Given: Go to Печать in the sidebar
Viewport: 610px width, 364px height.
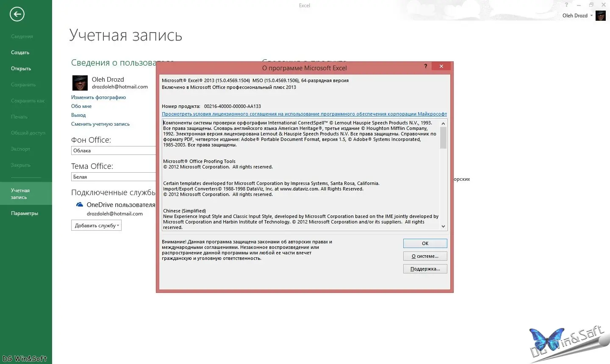Looking at the screenshot, I should point(19,117).
